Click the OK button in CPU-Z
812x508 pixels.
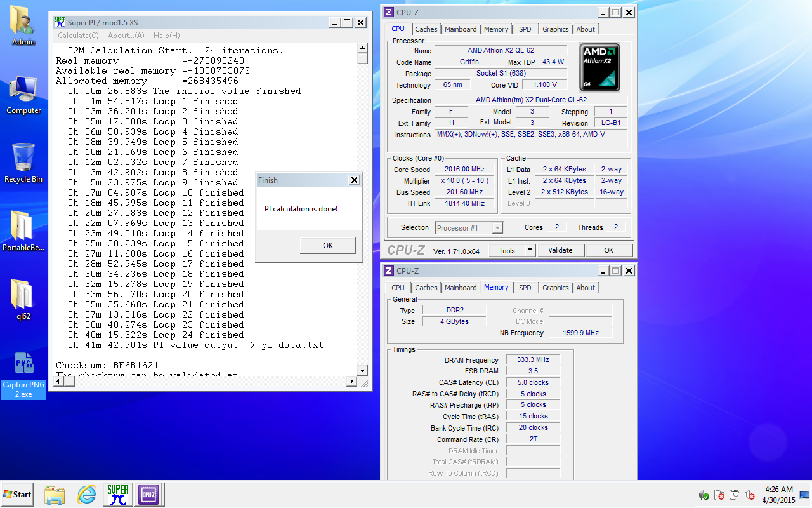(608, 250)
